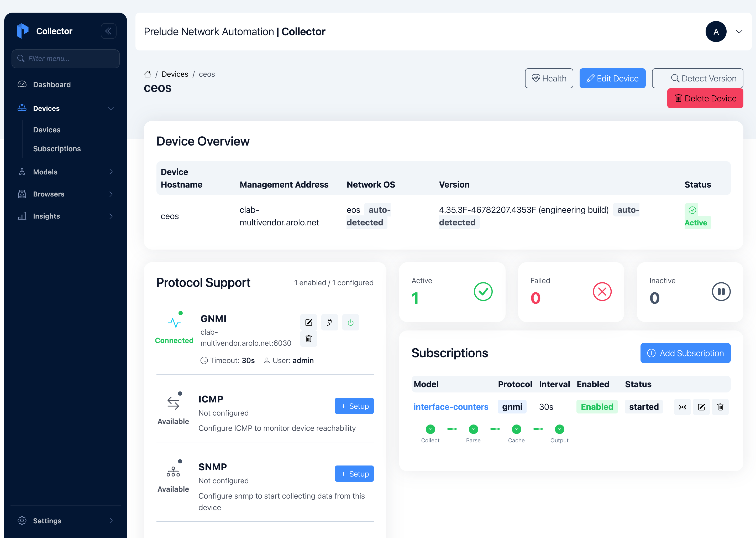The width and height of the screenshot is (756, 538).
Task: Click the Collect pipeline stage indicator
Action: click(x=430, y=429)
